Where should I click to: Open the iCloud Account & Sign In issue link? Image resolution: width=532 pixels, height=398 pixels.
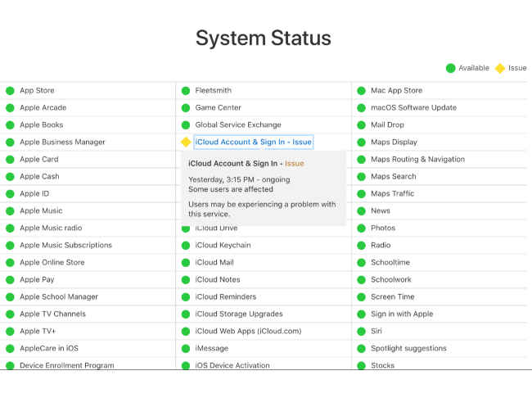[x=254, y=142]
